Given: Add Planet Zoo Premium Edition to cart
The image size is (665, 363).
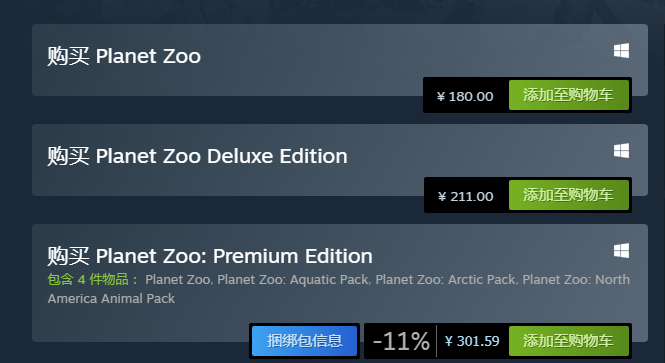Looking at the screenshot, I should [569, 341].
